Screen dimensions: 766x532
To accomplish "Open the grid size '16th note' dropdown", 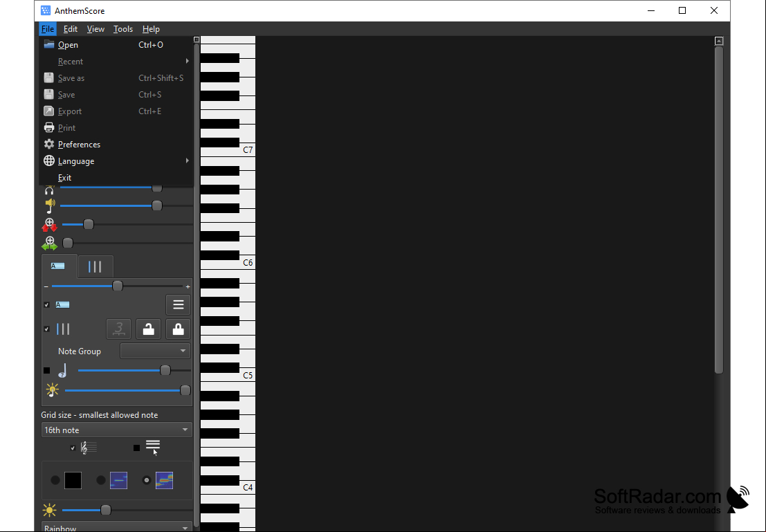I will coord(117,430).
